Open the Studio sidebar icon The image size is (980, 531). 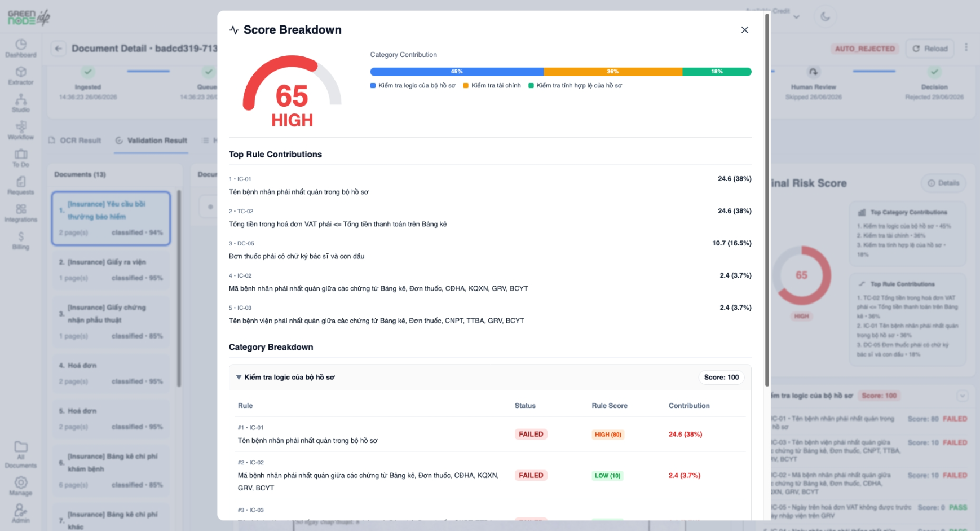[x=21, y=103]
